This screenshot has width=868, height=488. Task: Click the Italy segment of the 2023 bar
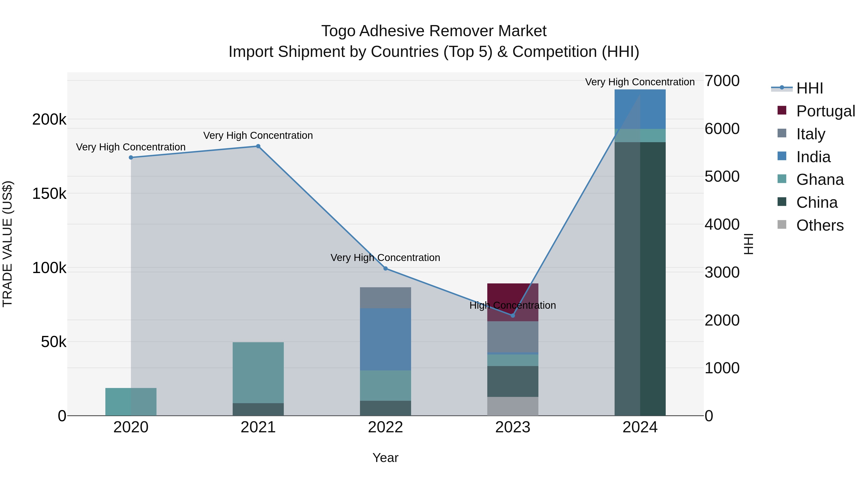(513, 337)
